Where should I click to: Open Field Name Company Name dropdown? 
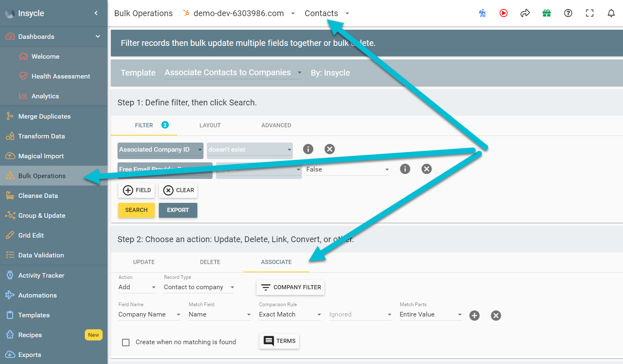(149, 314)
